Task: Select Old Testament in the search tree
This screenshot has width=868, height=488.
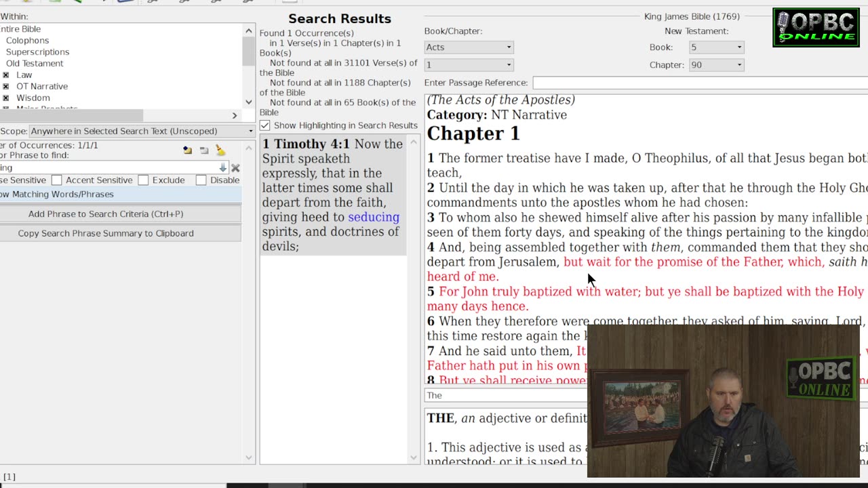Action: pyautogui.click(x=35, y=63)
